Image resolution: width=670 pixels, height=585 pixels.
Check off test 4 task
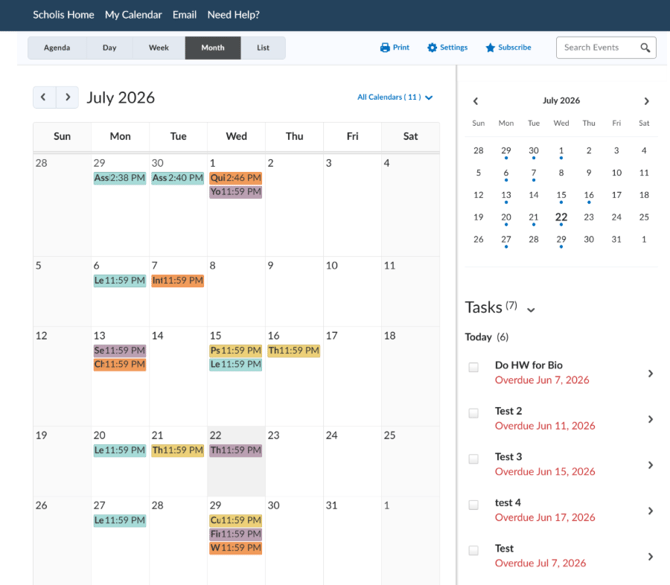(x=473, y=505)
